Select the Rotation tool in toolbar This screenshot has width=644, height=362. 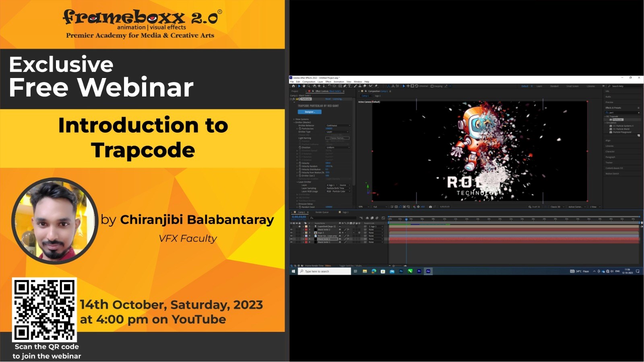click(x=329, y=86)
